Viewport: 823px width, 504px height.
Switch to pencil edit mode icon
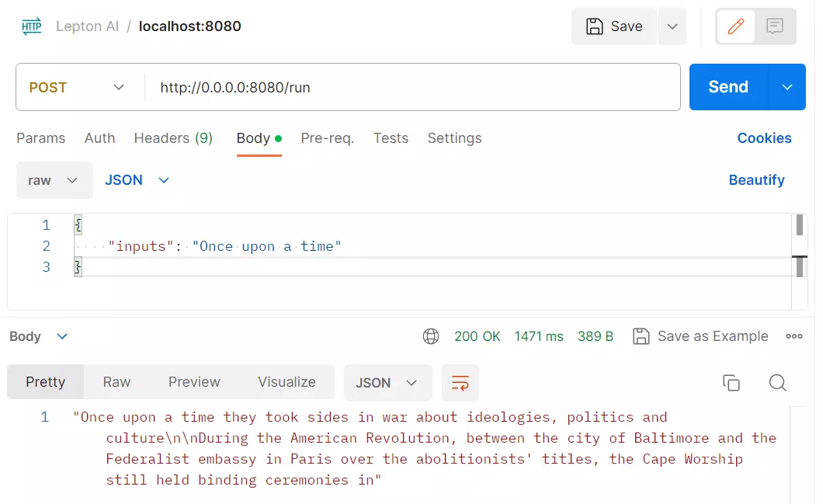[x=736, y=26]
